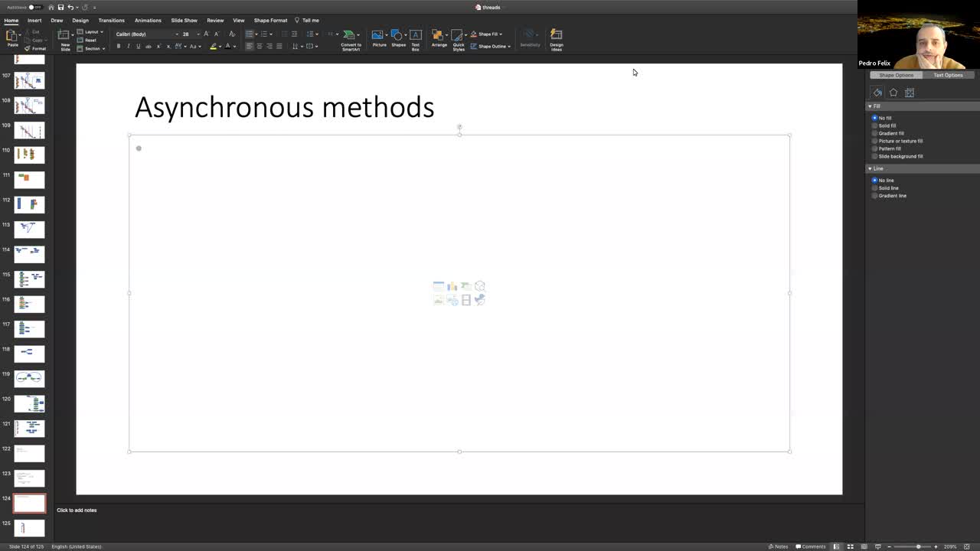Click the Comments button in status bar
Viewport: 980px width, 551px height.
click(811, 546)
